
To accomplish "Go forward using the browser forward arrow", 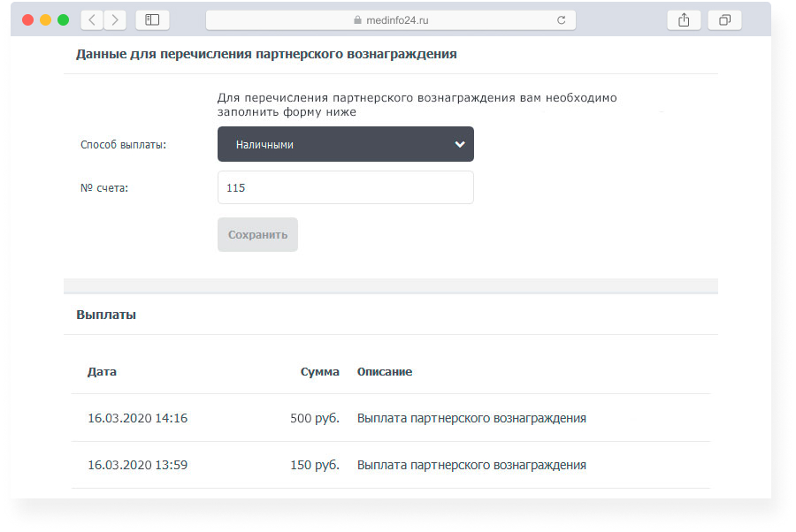I will pyautogui.click(x=115, y=20).
